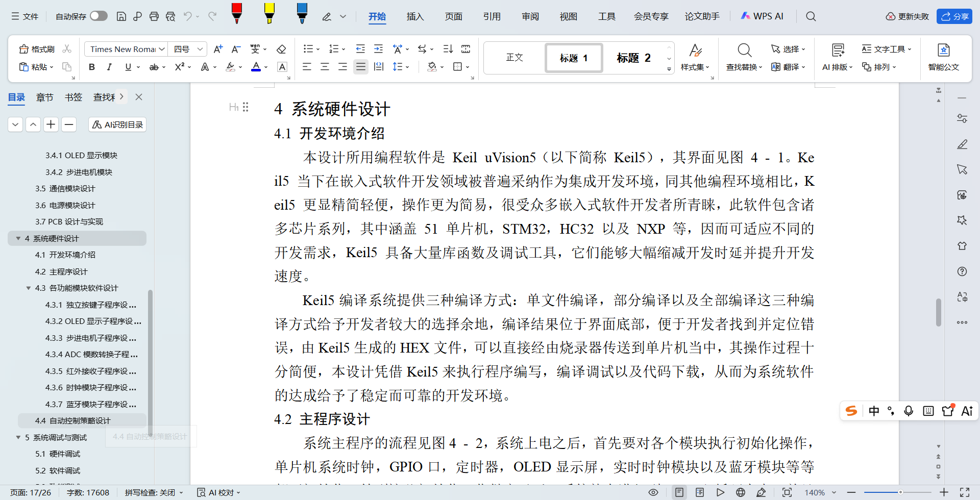Apply the 正文 style
The image size is (980, 500).
(x=514, y=57)
